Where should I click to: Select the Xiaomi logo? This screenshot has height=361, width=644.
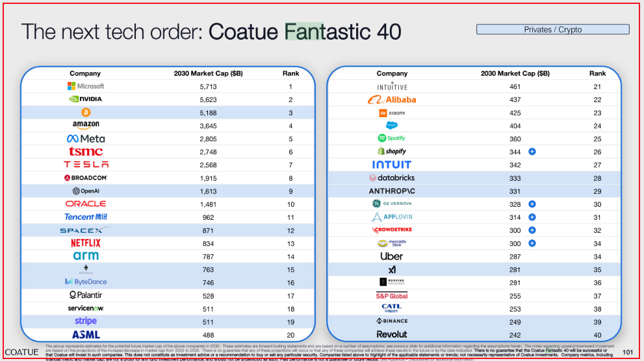[392, 113]
